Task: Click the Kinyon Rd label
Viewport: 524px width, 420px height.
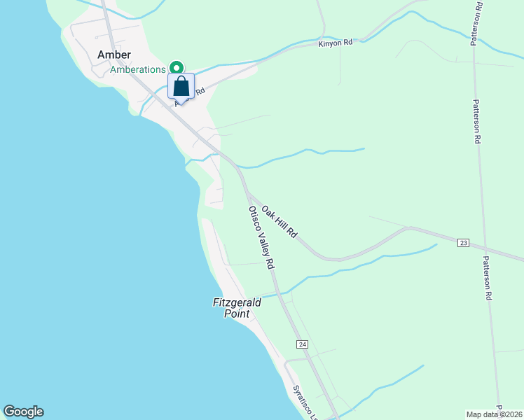Action: coord(335,43)
